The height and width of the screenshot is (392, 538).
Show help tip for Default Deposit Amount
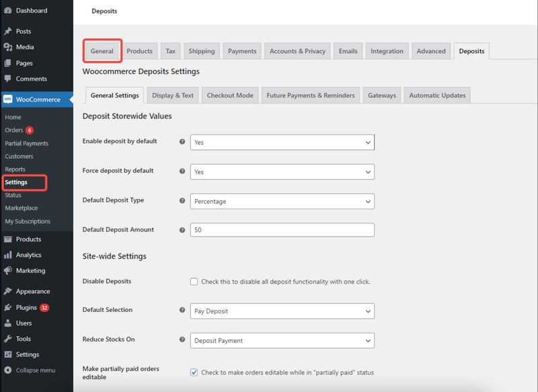(x=182, y=230)
